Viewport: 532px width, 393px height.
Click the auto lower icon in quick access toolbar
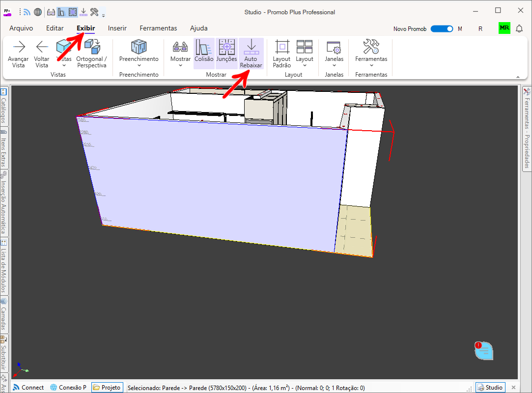[84, 13]
